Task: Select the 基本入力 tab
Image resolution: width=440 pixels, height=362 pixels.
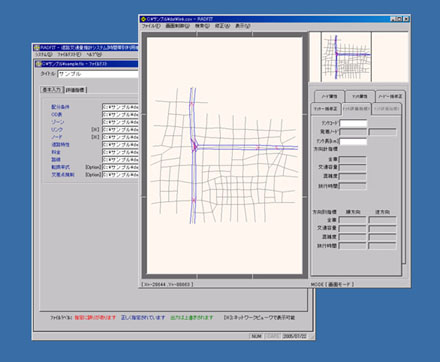Action: click(x=52, y=90)
